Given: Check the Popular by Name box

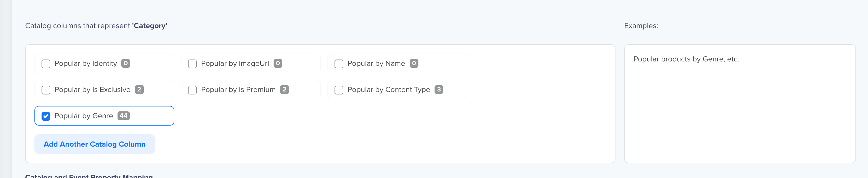Looking at the screenshot, I should (339, 64).
